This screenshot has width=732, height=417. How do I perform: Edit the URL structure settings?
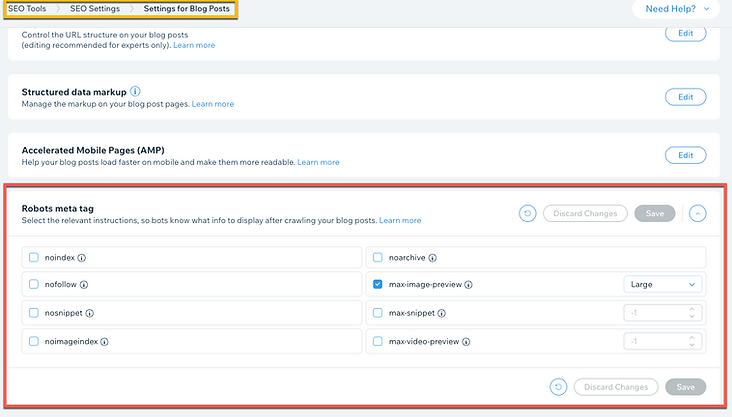point(685,33)
